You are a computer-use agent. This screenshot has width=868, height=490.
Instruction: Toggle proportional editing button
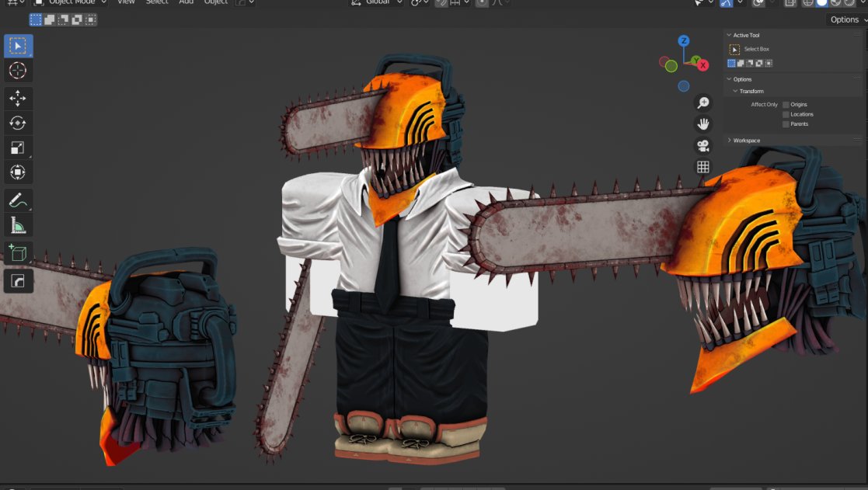coord(482,3)
